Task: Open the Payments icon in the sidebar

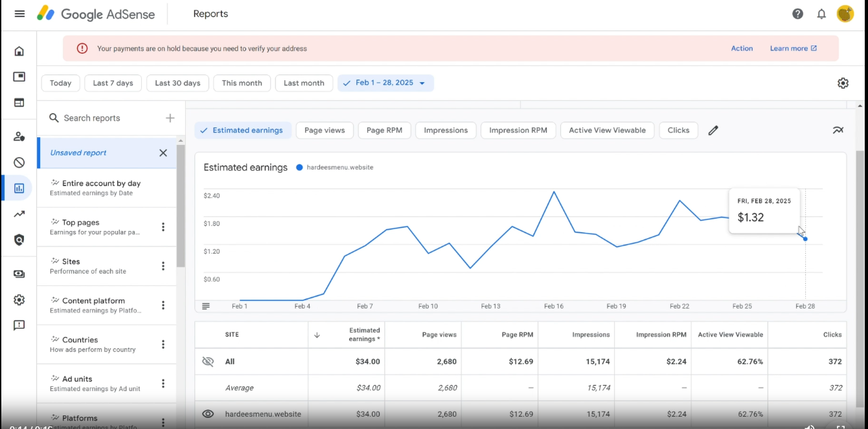Action: [x=19, y=274]
